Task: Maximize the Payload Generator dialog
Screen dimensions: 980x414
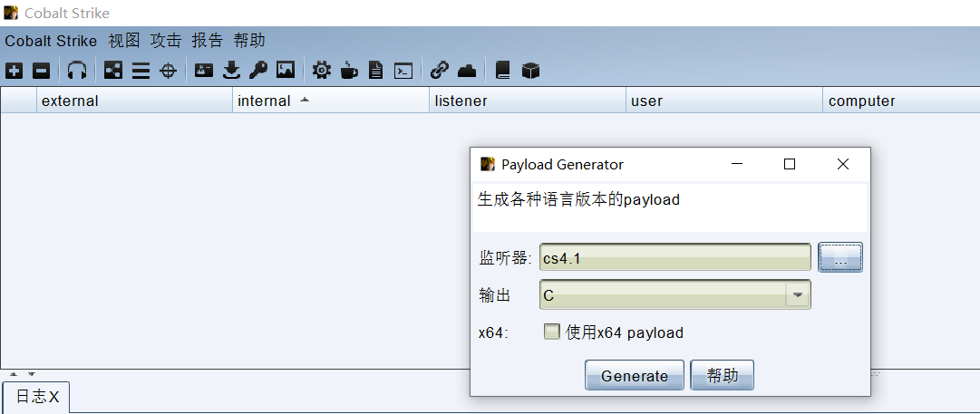Action: 790,164
